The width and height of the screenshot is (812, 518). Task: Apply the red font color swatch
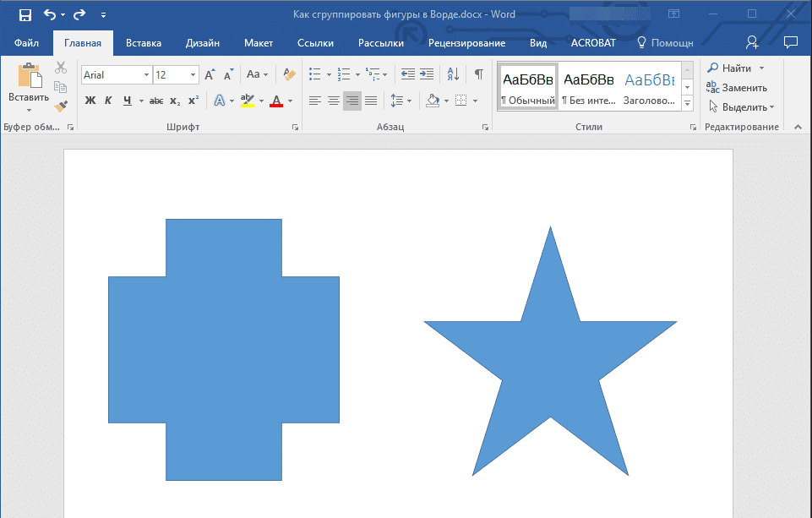click(275, 101)
